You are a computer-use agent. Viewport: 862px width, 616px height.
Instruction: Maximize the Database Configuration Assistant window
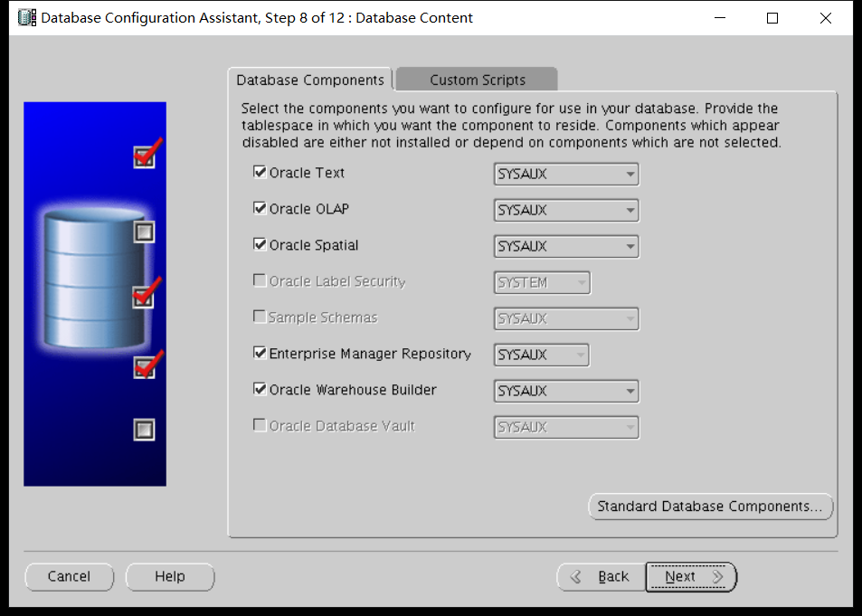click(772, 17)
